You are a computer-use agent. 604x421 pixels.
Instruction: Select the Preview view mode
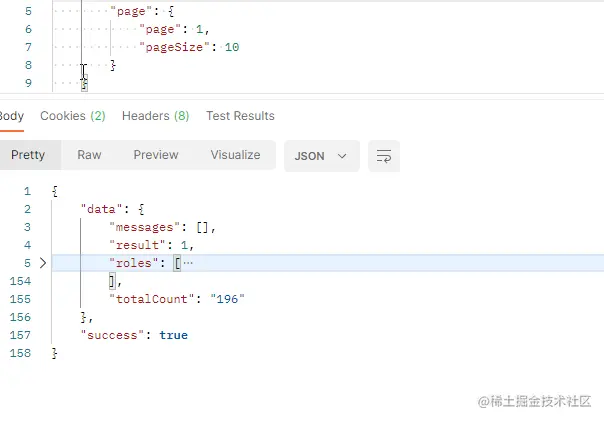click(156, 155)
